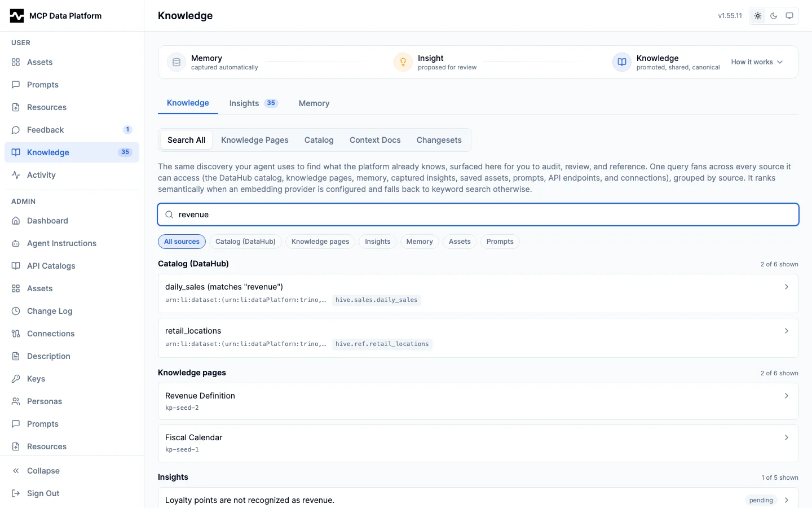Screen dimensions: 812x508
Task: Expand the How it works dropdown
Action: coord(757,62)
